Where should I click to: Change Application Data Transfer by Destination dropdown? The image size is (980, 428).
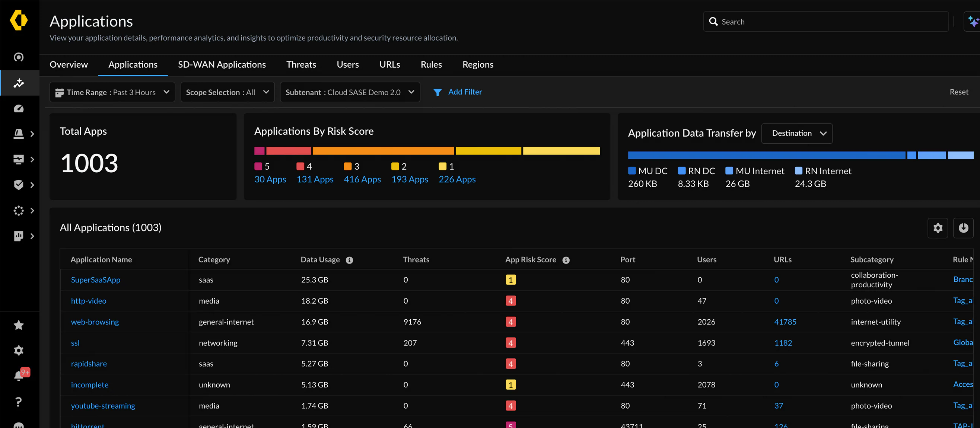tap(797, 133)
